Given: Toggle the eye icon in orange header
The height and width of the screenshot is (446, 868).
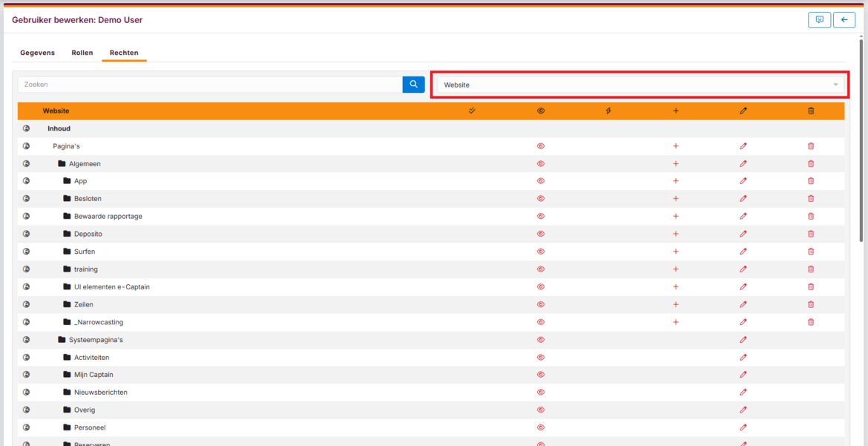Looking at the screenshot, I should coord(541,111).
